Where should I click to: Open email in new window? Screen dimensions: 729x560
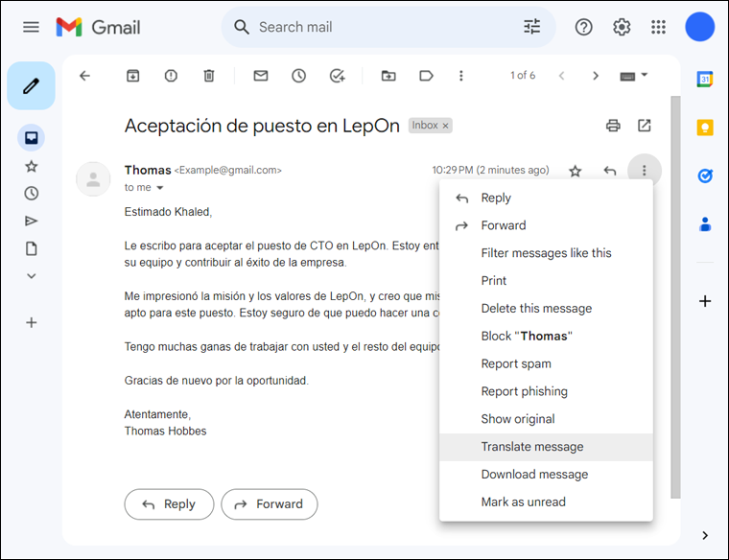tap(645, 126)
